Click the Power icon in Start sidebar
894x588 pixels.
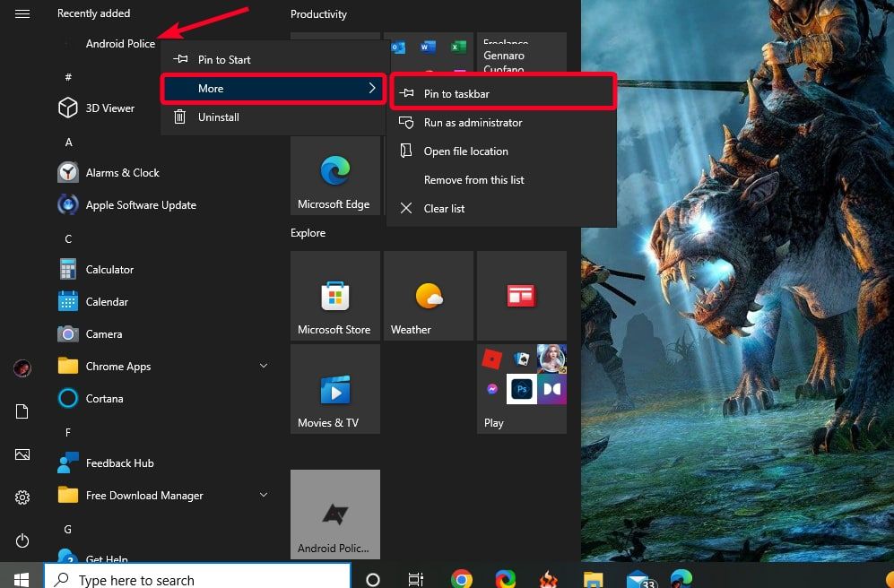pyautogui.click(x=22, y=540)
